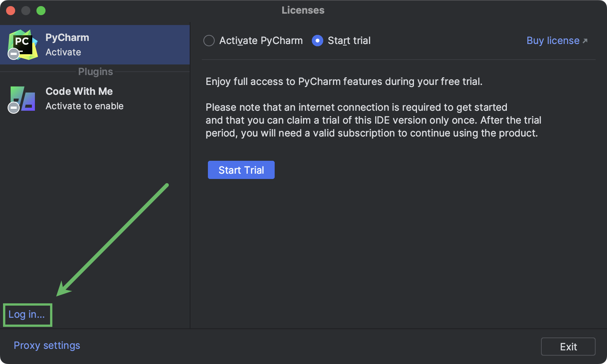Screen dimensions: 607x364
Task: Open Proxy settings
Action: pos(47,345)
